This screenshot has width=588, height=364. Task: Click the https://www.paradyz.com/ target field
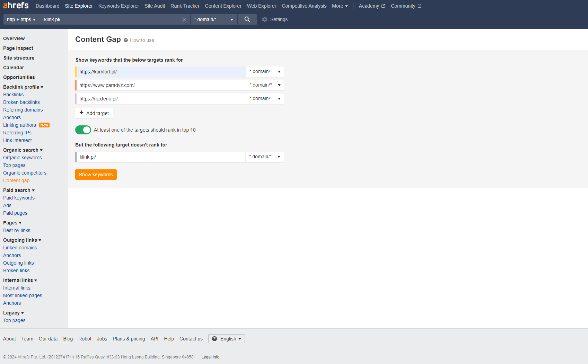coord(161,85)
